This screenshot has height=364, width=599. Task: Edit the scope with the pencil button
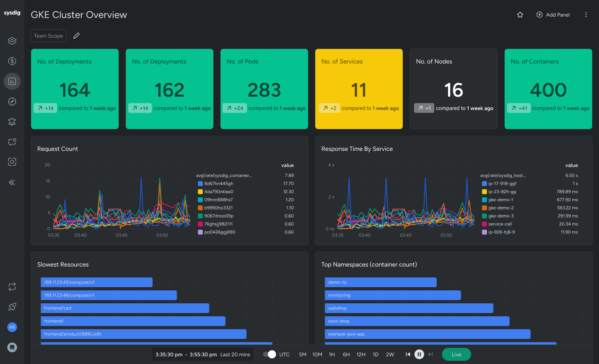tap(76, 36)
